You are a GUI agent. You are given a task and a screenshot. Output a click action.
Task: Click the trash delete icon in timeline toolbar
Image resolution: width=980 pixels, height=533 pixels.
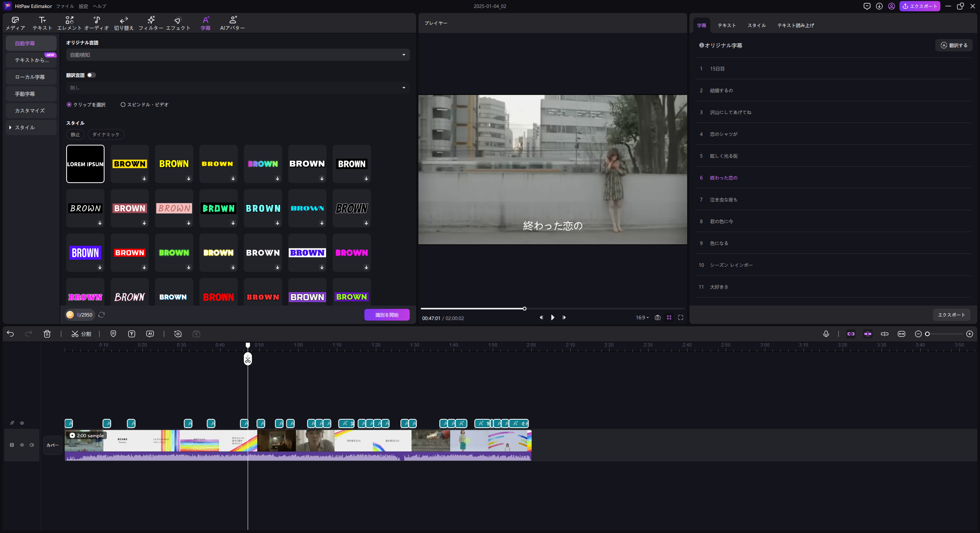coord(47,334)
